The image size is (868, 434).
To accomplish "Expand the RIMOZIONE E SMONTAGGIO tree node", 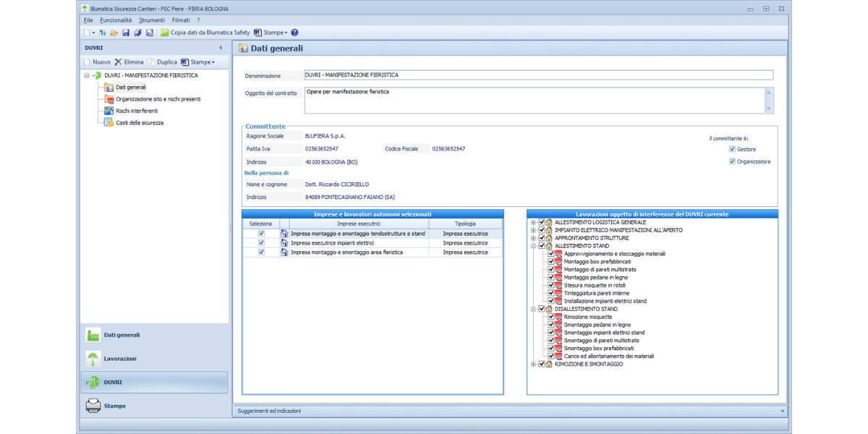I will (533, 365).
